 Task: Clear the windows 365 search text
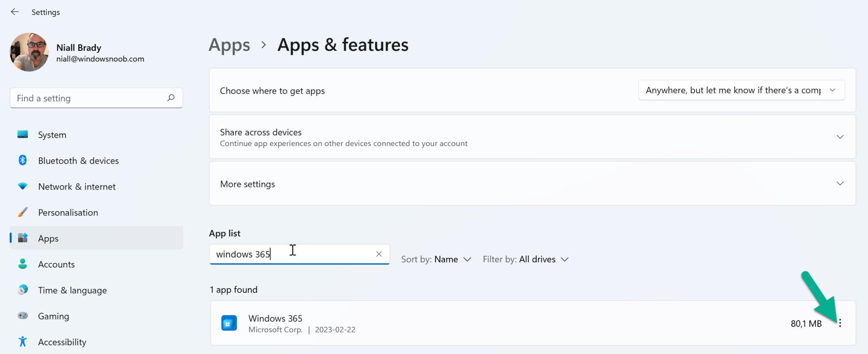(x=379, y=254)
